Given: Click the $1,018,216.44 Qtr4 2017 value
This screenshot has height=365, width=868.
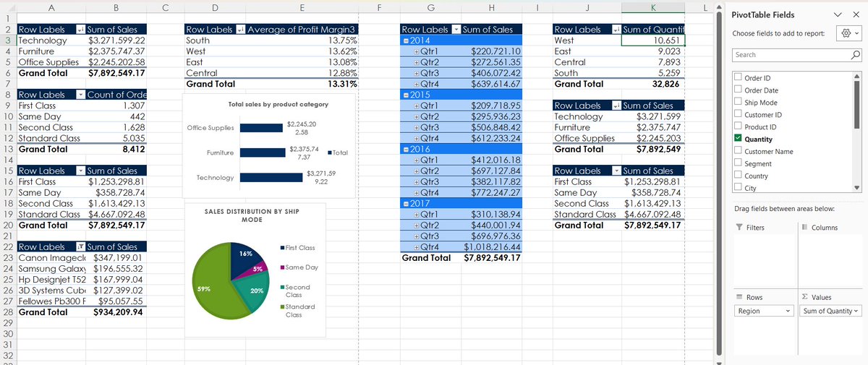Looking at the screenshot, I should point(493,246).
